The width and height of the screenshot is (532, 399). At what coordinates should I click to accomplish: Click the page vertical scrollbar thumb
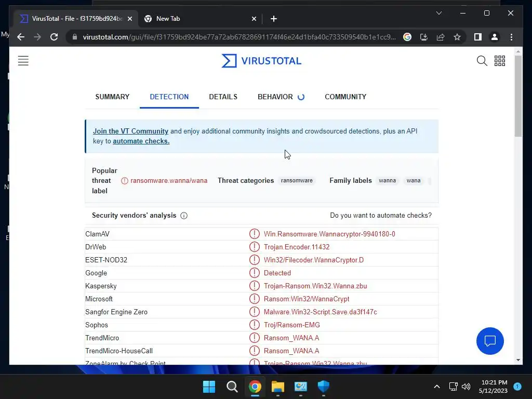coord(518,96)
